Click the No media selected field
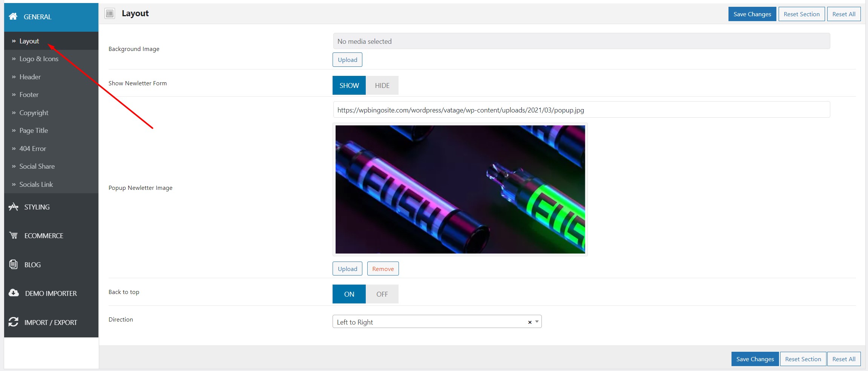 [x=581, y=41]
